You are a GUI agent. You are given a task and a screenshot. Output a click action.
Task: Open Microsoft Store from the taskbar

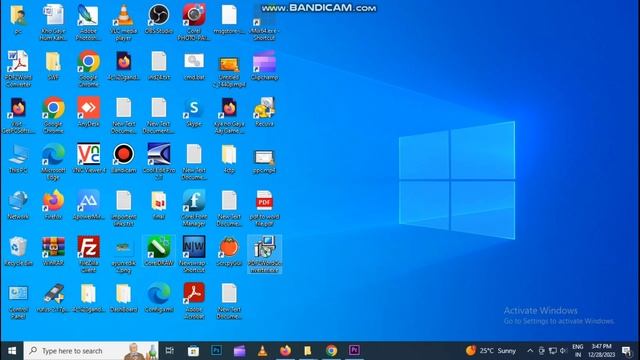click(193, 351)
